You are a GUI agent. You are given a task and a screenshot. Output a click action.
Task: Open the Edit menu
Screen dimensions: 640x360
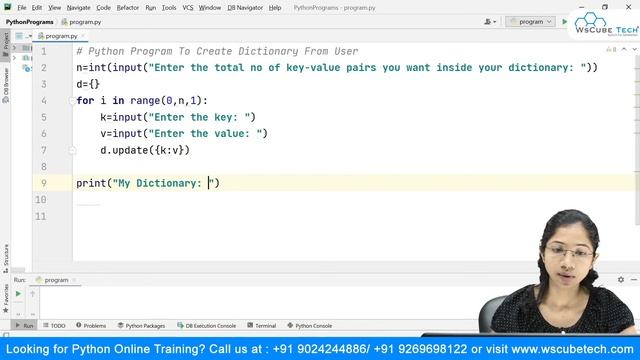click(37, 8)
